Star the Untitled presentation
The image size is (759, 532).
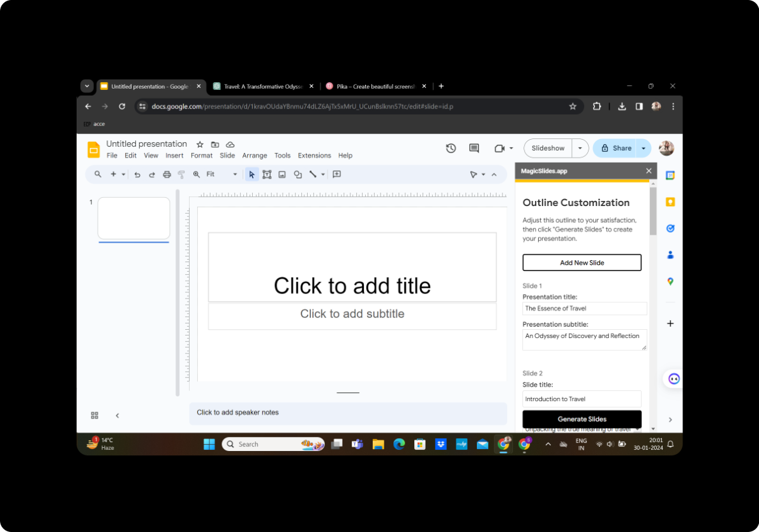[200, 145]
